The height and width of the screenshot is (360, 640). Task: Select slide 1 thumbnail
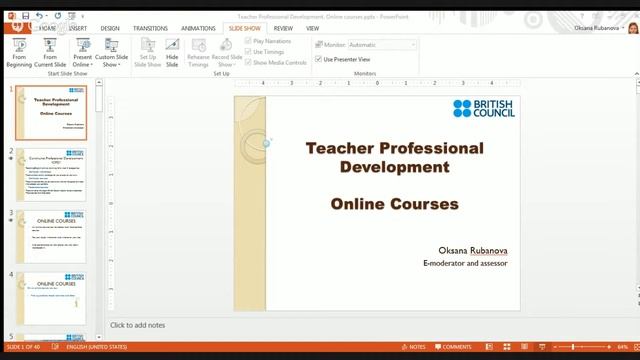pyautogui.click(x=51, y=113)
